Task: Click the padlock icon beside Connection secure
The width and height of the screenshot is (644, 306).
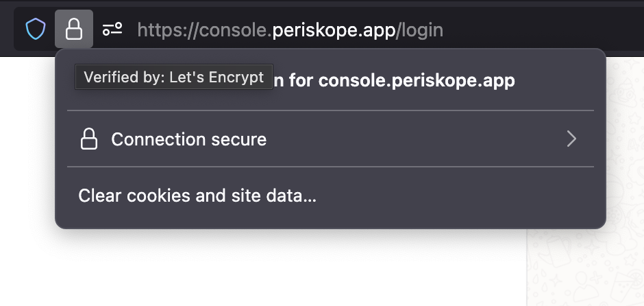Action: (x=88, y=139)
